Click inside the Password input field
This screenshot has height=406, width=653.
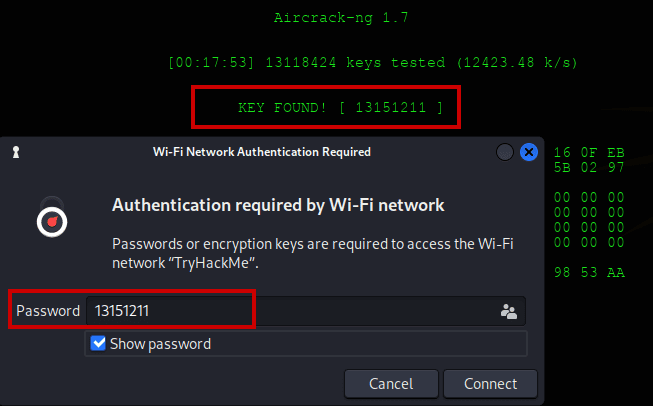[290, 311]
